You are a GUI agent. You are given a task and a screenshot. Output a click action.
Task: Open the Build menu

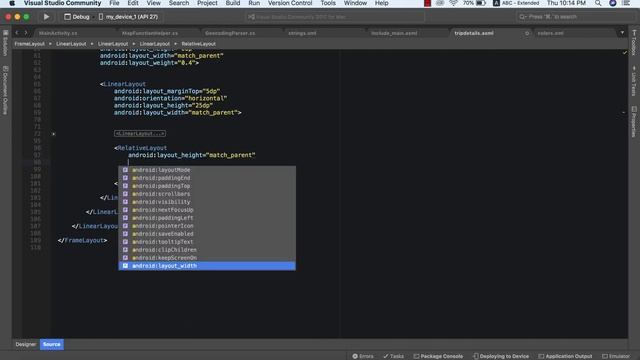233,3
